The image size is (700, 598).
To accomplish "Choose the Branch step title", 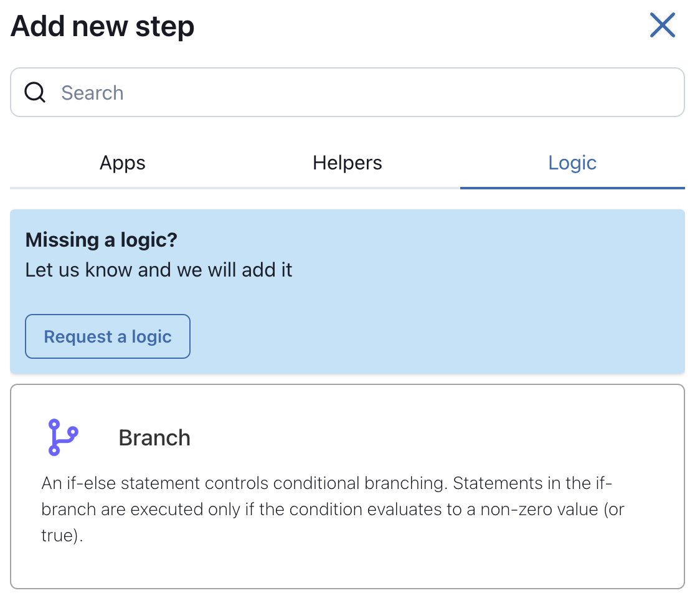I will [x=154, y=438].
